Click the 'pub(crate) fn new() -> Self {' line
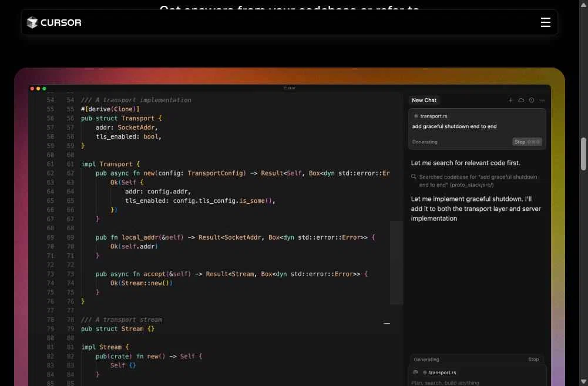 click(149, 357)
